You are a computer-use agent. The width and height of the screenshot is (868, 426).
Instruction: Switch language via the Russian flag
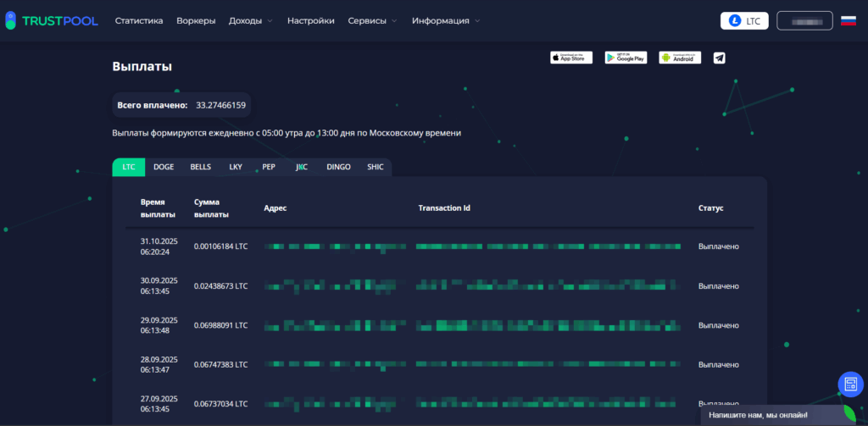pyautogui.click(x=848, y=20)
